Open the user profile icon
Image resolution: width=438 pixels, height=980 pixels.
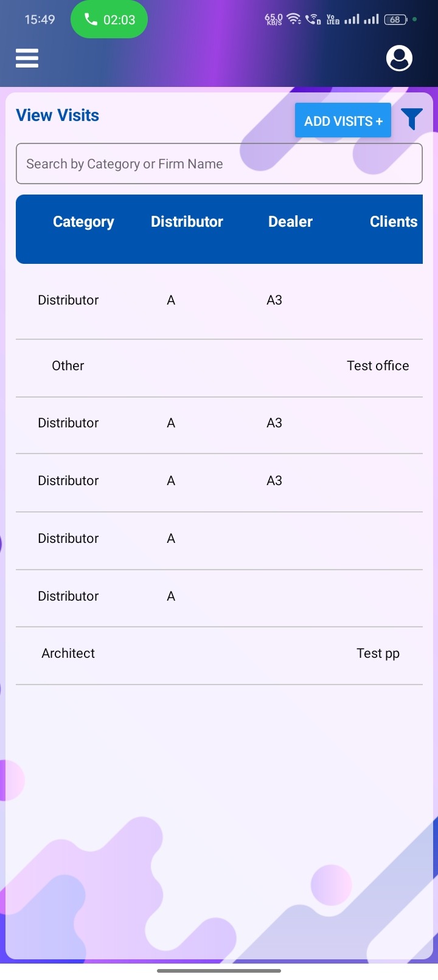pos(399,58)
